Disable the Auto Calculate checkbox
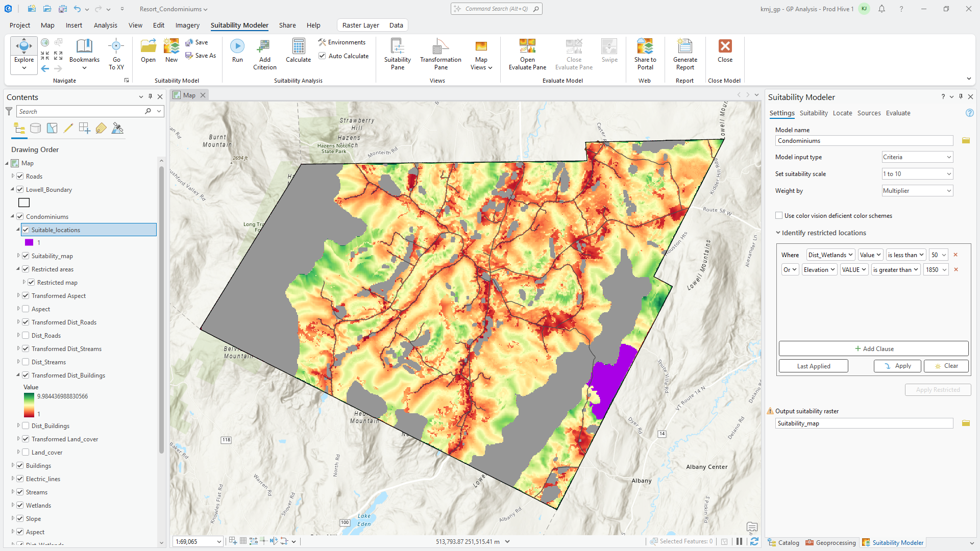The height and width of the screenshot is (551, 980). [x=322, y=56]
